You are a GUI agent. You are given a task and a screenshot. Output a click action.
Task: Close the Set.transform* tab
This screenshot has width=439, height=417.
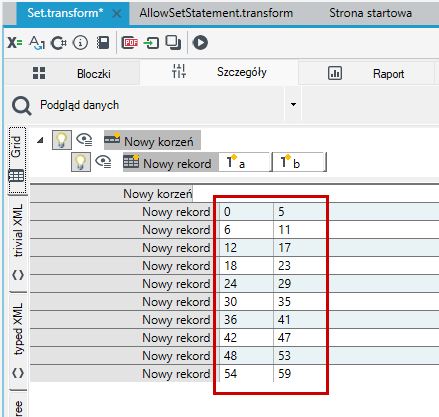(117, 14)
